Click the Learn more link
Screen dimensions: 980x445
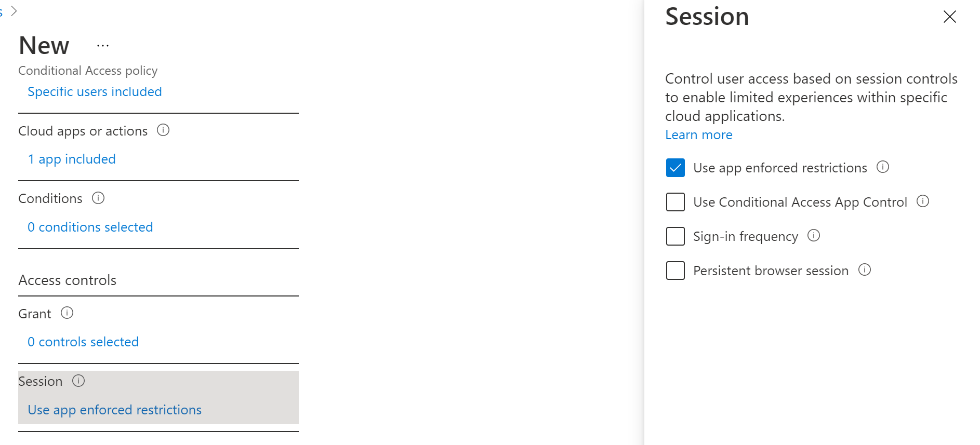(x=699, y=135)
